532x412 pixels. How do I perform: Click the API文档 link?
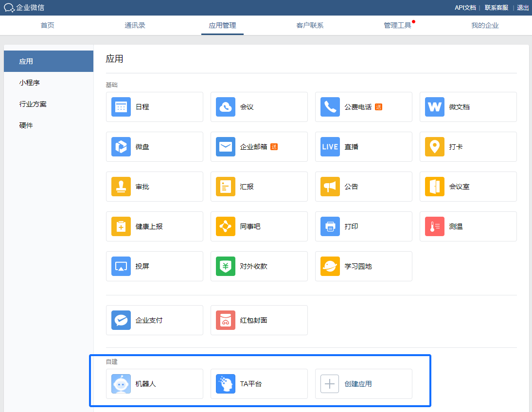(x=465, y=7)
